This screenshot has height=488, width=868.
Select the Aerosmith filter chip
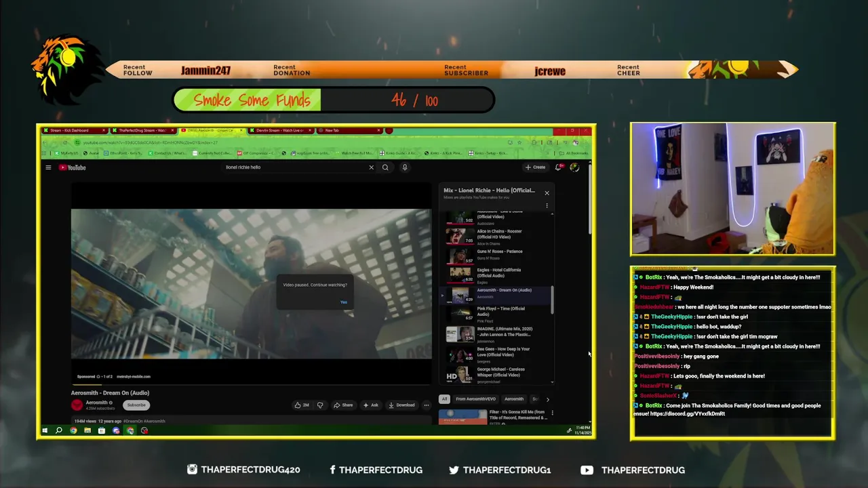click(514, 399)
